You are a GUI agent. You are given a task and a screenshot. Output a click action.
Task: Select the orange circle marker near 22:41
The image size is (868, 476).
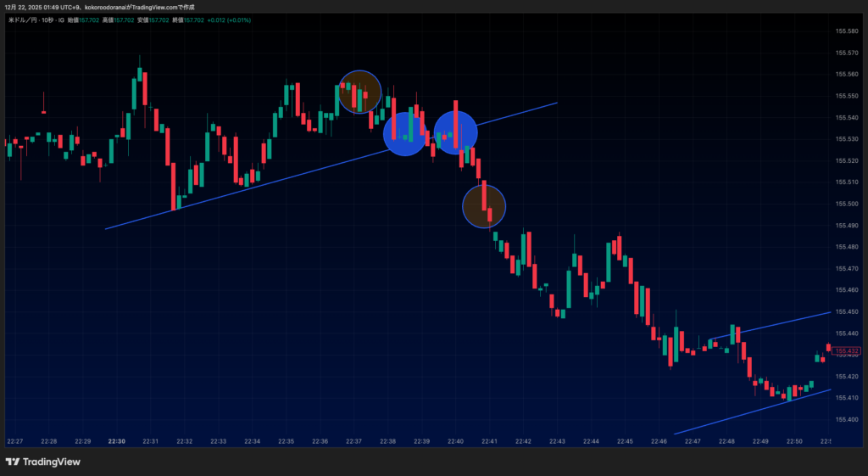pyautogui.click(x=484, y=206)
